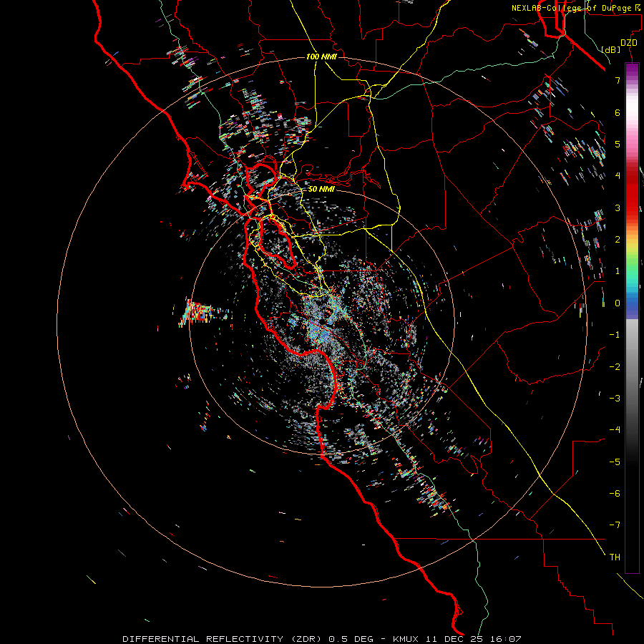Click the ZDR color scale bar
644x644 pixels.
coord(632,318)
